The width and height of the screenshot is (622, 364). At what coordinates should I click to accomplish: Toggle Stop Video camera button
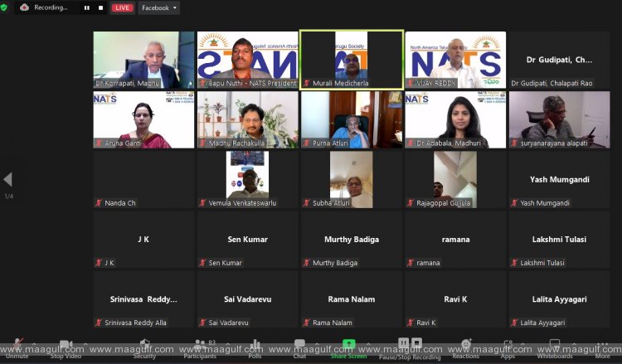66,345
